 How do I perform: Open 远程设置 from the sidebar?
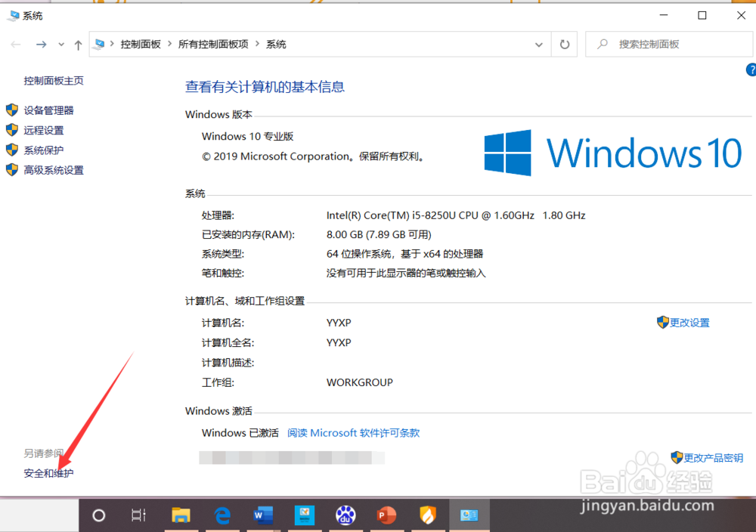point(44,130)
